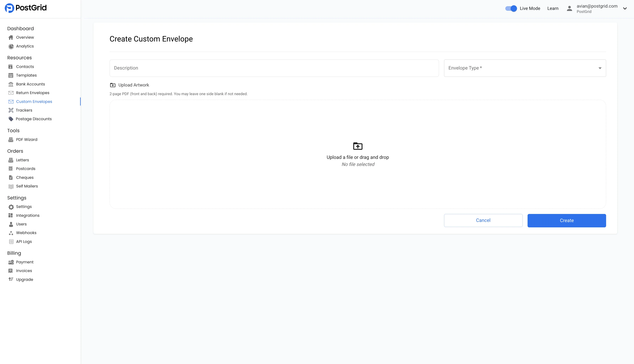
Task: Click the account avatar icon
Action: point(569,8)
